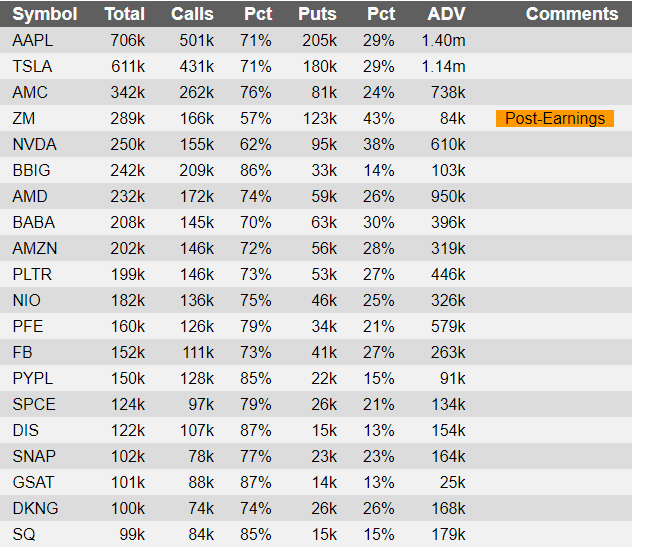Select the NVDA symbol cell
The height and width of the screenshot is (556, 662).
[x=34, y=144]
